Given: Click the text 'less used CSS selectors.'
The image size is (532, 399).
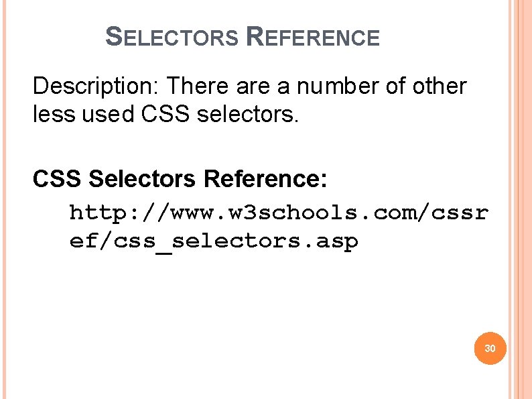Looking at the screenshot, I should click(x=165, y=114).
